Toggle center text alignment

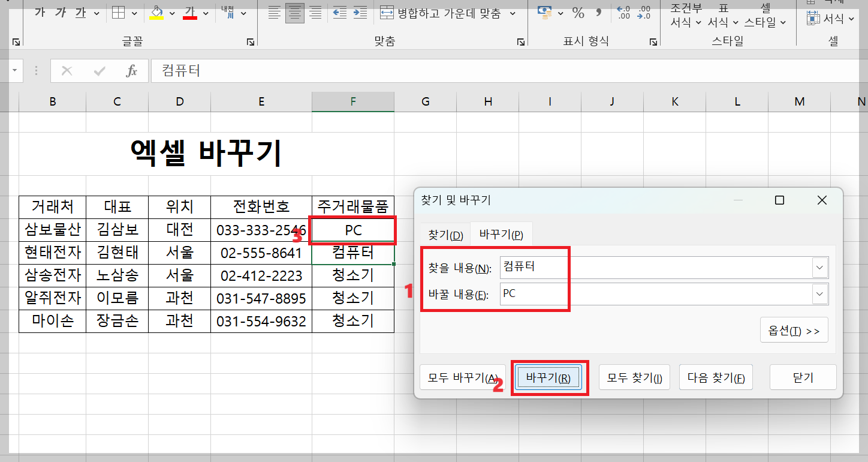pos(294,12)
